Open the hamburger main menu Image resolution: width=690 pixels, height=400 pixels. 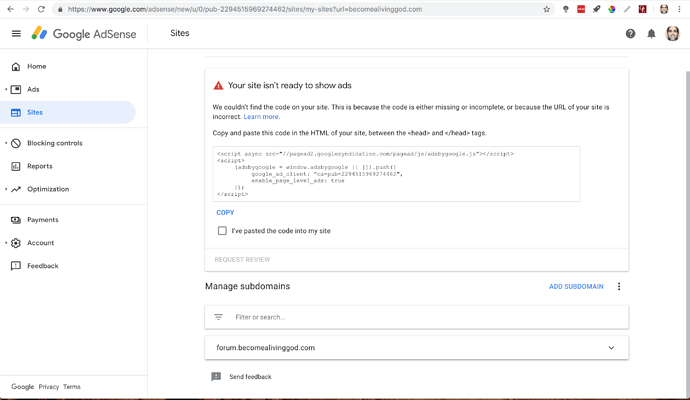[x=16, y=33]
